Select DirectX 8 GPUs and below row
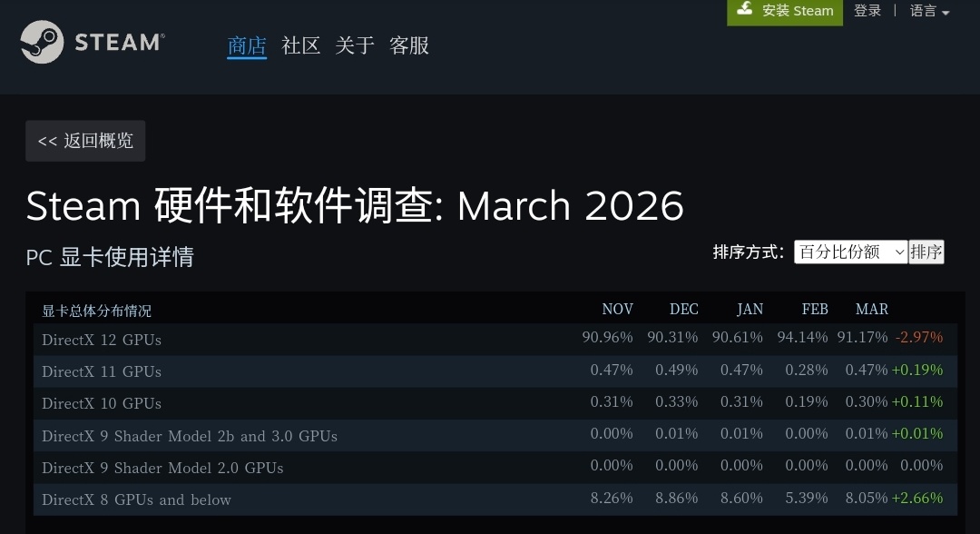The height and width of the screenshot is (534, 980). [136, 499]
